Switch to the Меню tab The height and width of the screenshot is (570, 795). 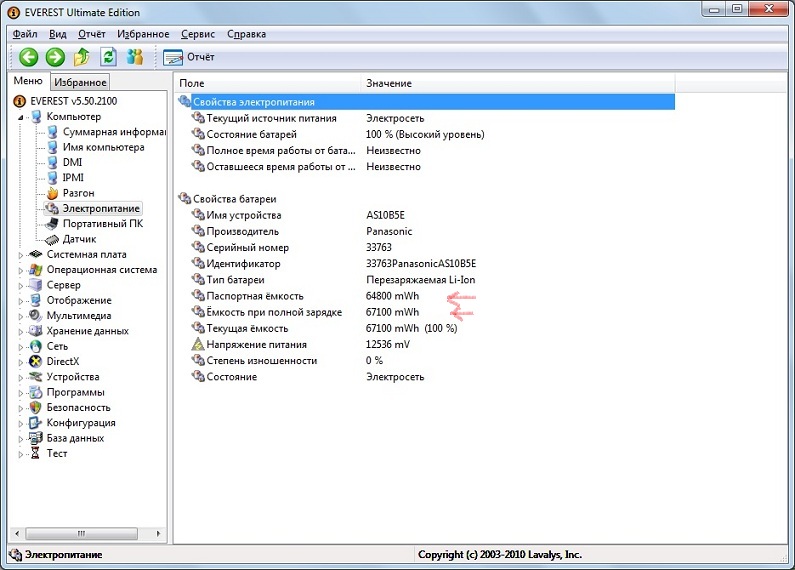pyautogui.click(x=28, y=81)
